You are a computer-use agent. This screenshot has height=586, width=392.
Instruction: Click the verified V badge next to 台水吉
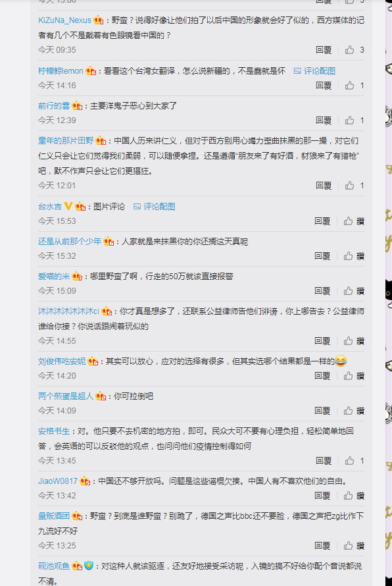68,206
